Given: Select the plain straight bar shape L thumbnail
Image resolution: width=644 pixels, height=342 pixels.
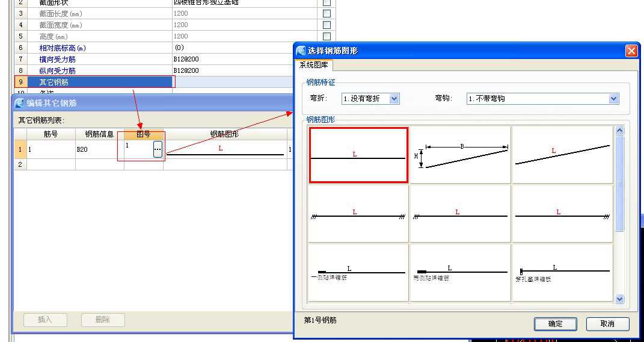Looking at the screenshot, I should 358,155.
